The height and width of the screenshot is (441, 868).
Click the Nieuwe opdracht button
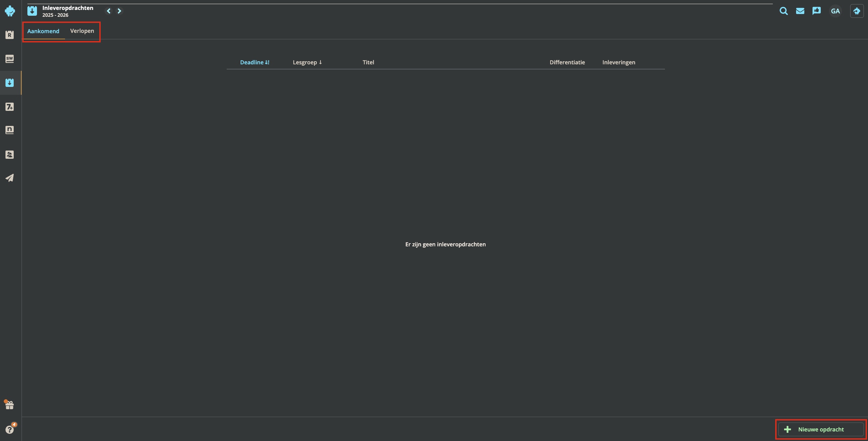point(820,429)
